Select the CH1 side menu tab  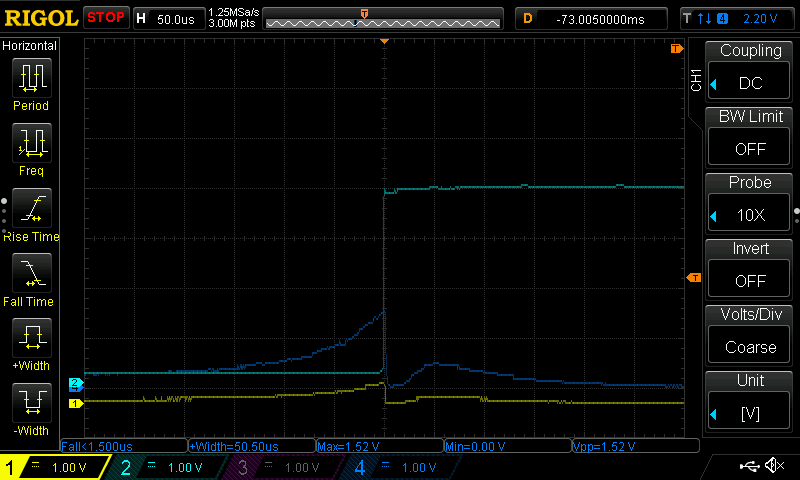click(696, 80)
